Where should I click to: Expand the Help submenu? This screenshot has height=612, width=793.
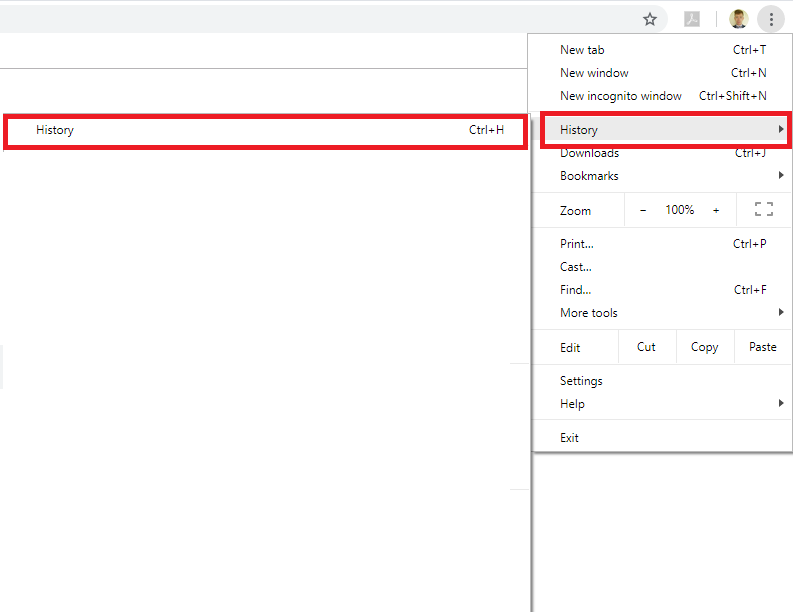pyautogui.click(x=662, y=404)
